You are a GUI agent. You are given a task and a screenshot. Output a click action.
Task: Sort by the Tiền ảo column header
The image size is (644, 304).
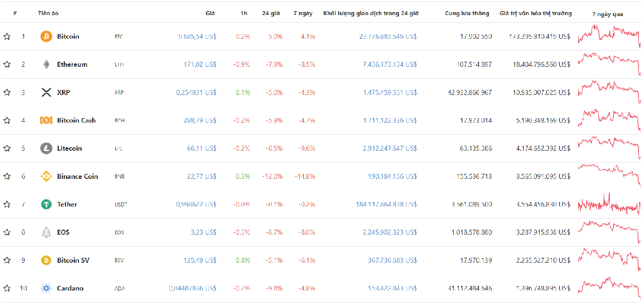pos(48,14)
